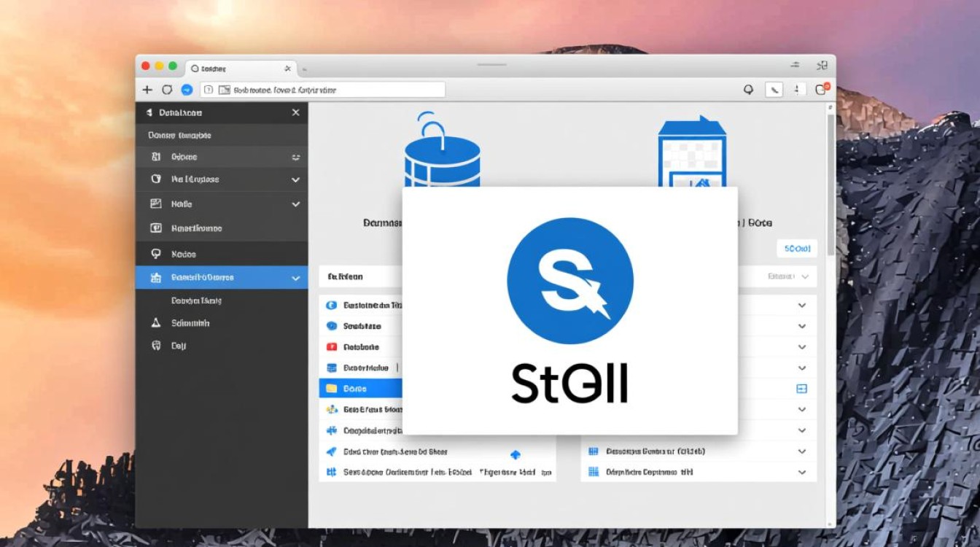Click the paper plane icon in list
The height and width of the screenshot is (547, 980).
click(331, 451)
